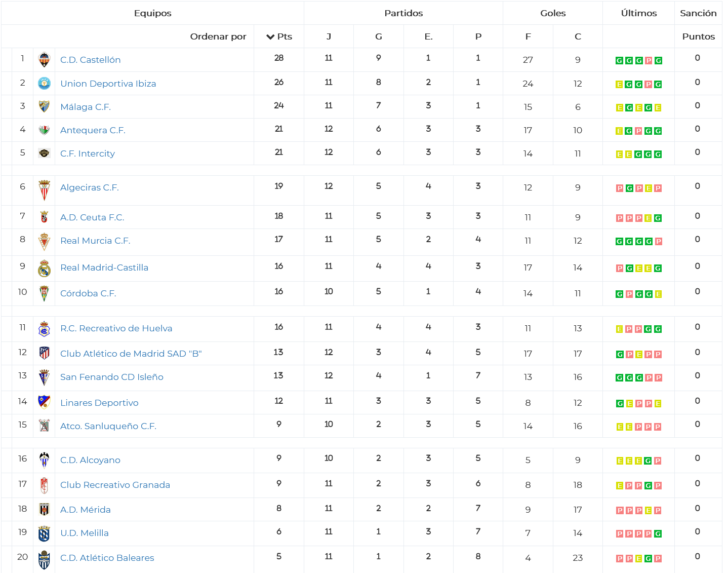
Task: Click the Córdoba C.F. crest
Action: [44, 293]
